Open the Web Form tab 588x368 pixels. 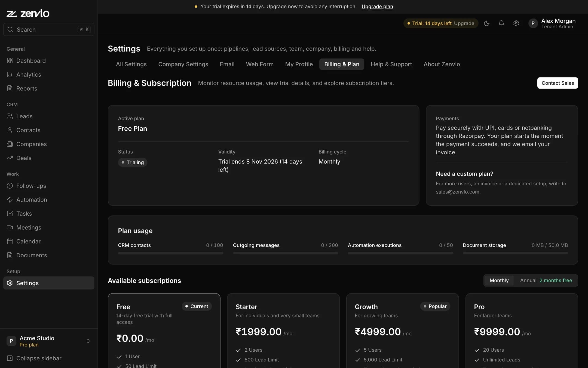coord(260,64)
